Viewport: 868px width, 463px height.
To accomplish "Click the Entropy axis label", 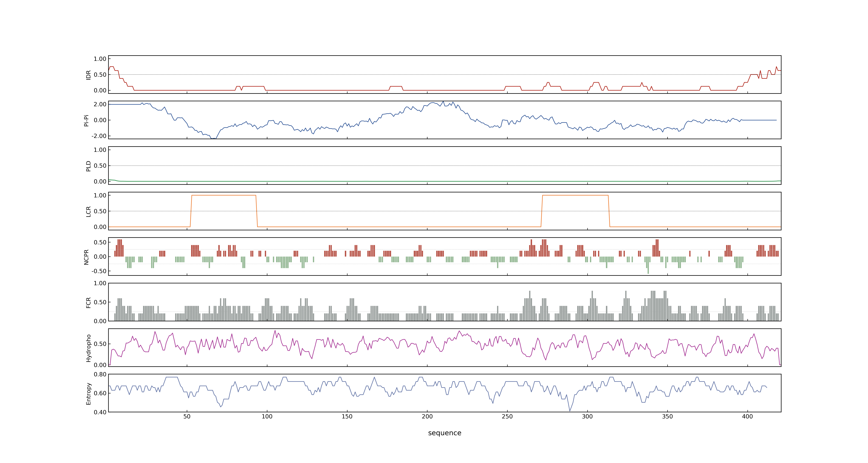I will [88, 393].
